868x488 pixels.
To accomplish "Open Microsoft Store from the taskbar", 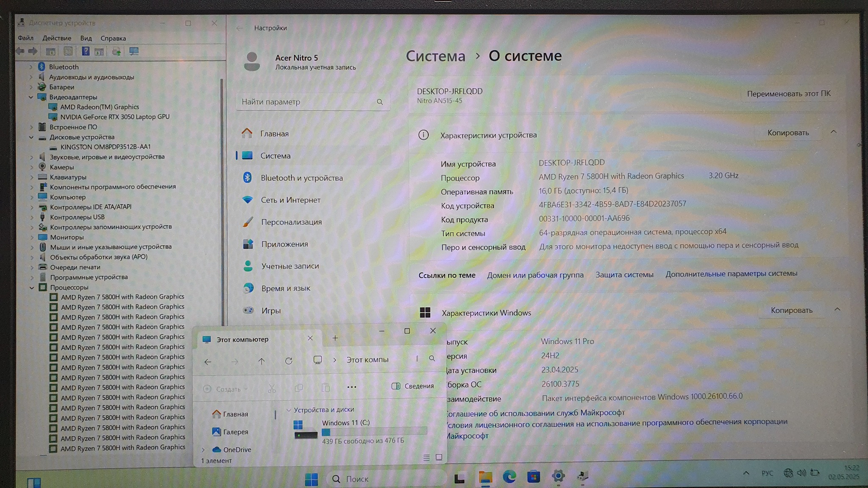I will pyautogui.click(x=533, y=477).
